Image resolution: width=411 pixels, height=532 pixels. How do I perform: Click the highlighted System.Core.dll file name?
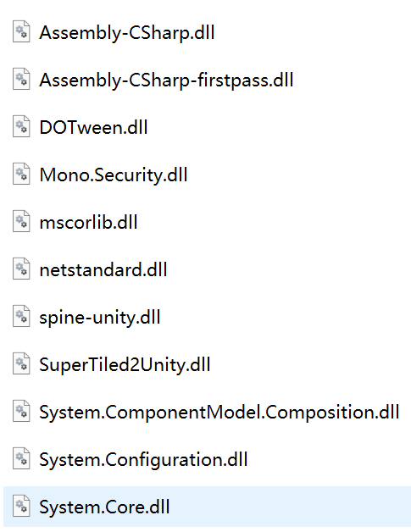(104, 508)
